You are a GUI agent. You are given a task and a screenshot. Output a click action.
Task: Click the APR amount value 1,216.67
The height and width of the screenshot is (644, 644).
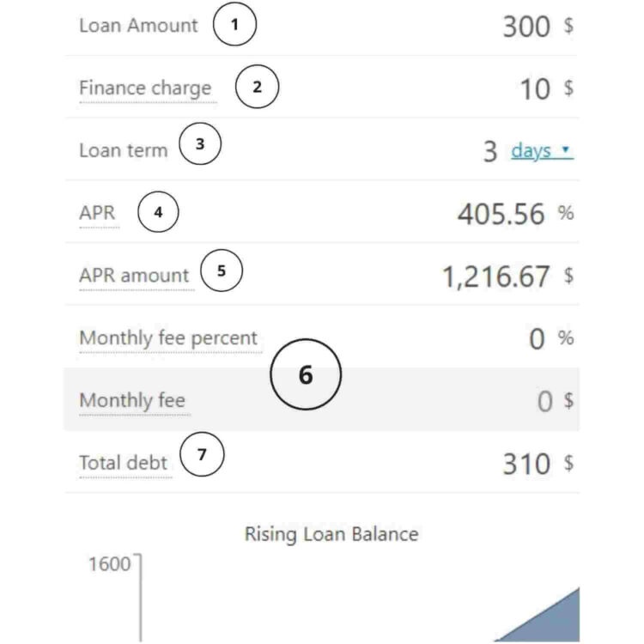pyautogui.click(x=495, y=276)
